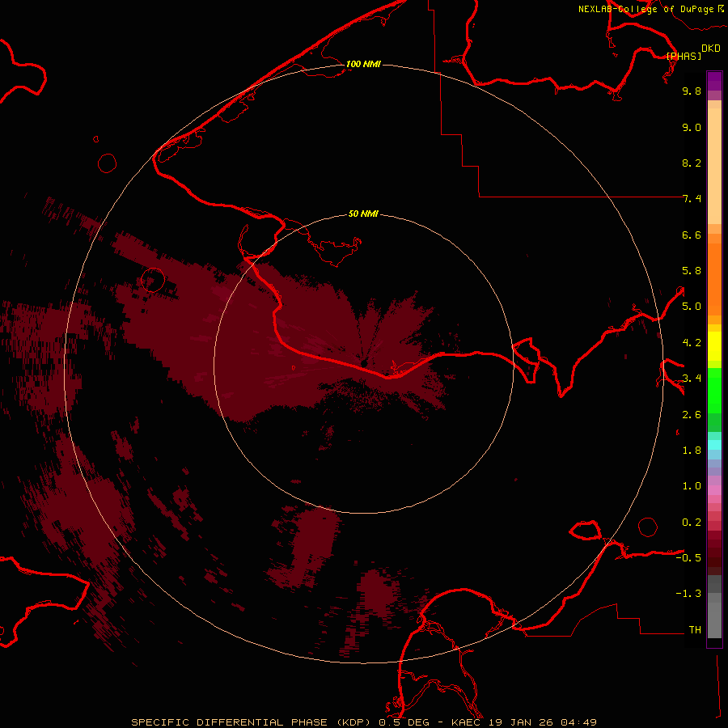
Task: Click the 04:49 timestamp
Action: tap(578, 722)
